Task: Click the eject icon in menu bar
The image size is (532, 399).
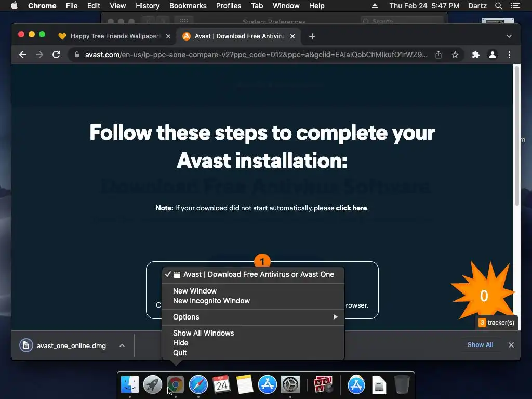Action: coord(375,6)
